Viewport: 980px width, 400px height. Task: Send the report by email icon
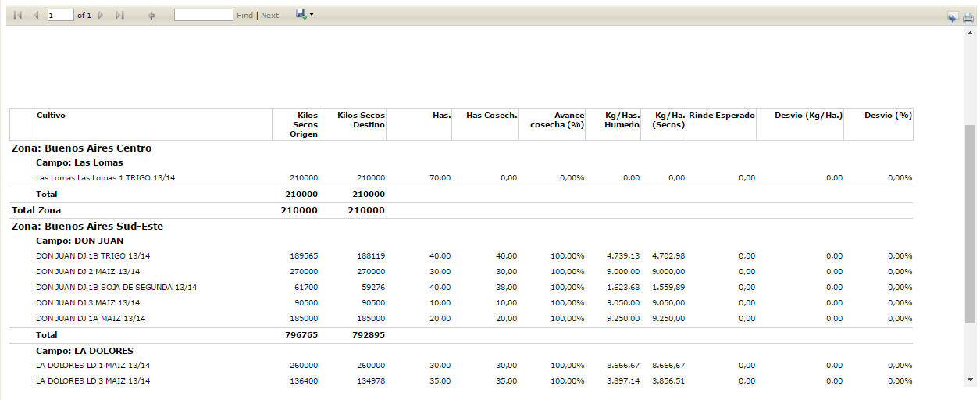click(x=953, y=18)
